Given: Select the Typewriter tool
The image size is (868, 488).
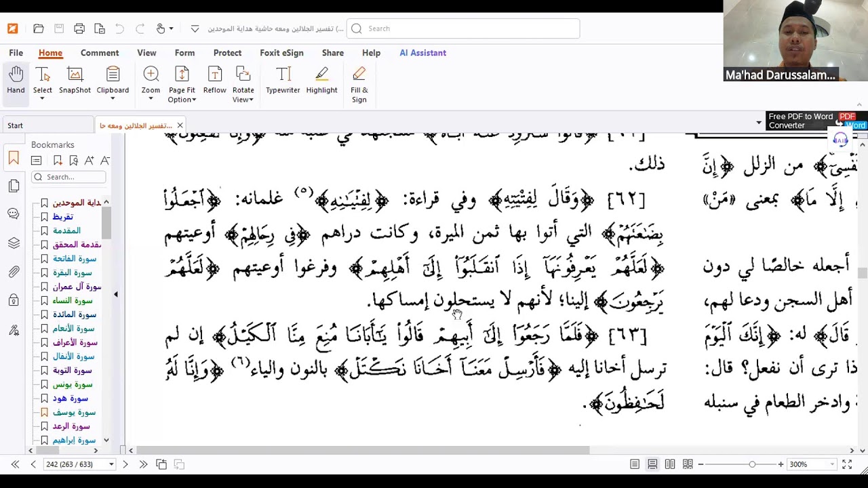Looking at the screenshot, I should pyautogui.click(x=283, y=81).
